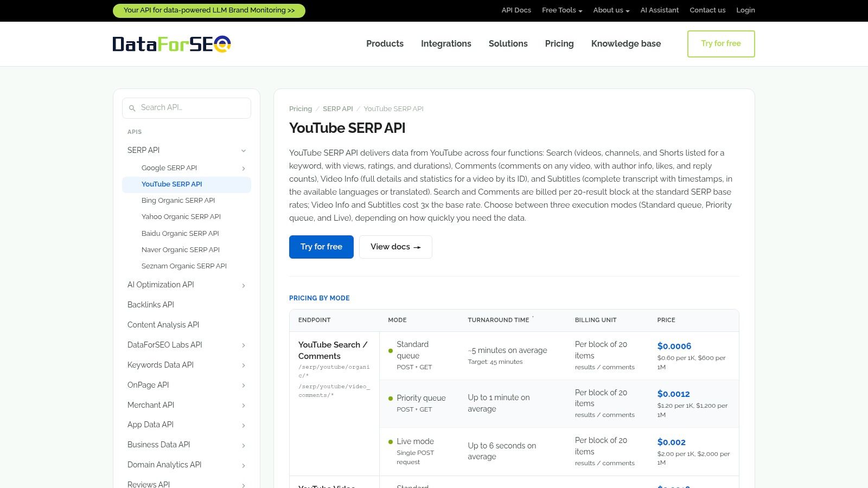Expand AI Optimization API chevron
Image resolution: width=868 pixels, height=488 pixels.
coord(244,286)
